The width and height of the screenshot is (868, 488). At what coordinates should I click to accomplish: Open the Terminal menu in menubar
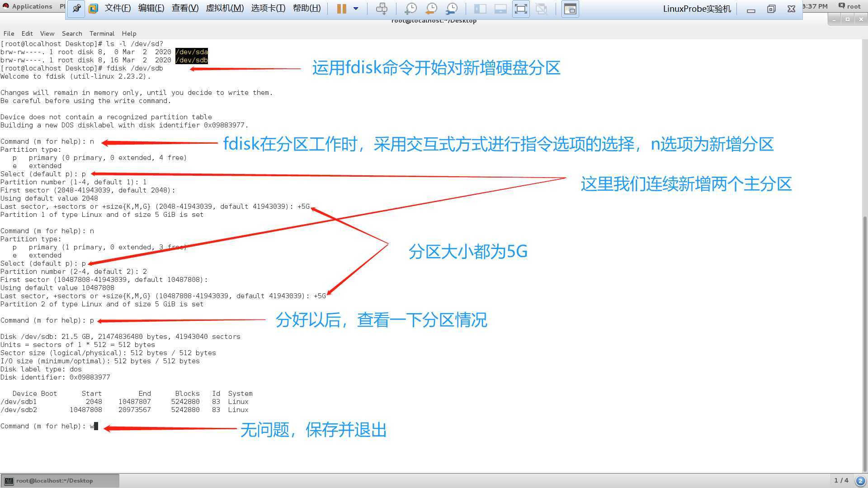(102, 33)
